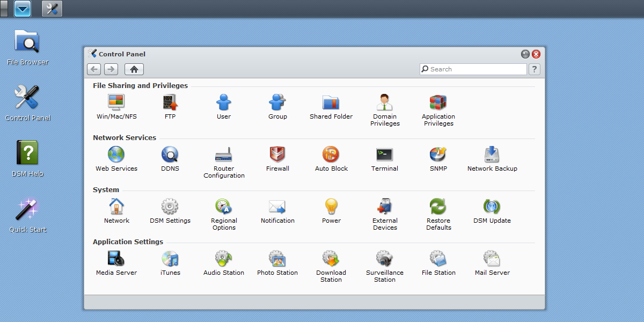This screenshot has height=322, width=644.
Task: Click the back navigation arrow
Action: click(94, 69)
